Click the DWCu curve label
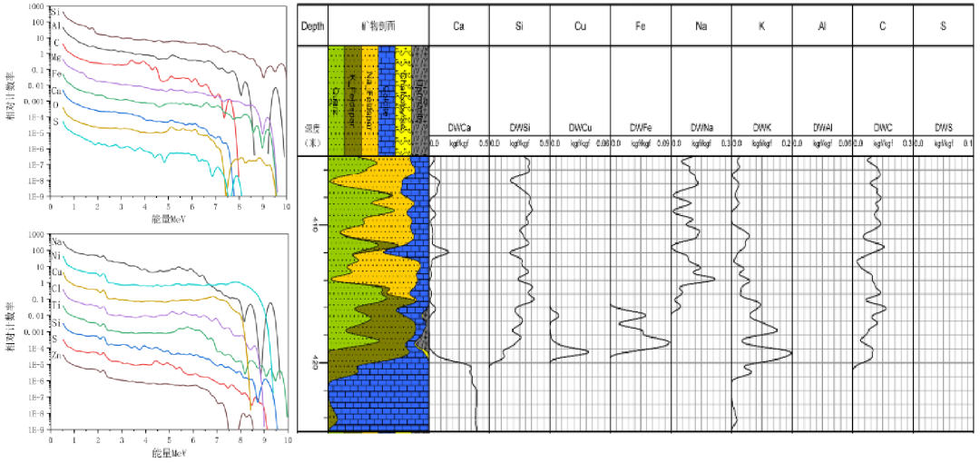The image size is (980, 463). tap(580, 128)
